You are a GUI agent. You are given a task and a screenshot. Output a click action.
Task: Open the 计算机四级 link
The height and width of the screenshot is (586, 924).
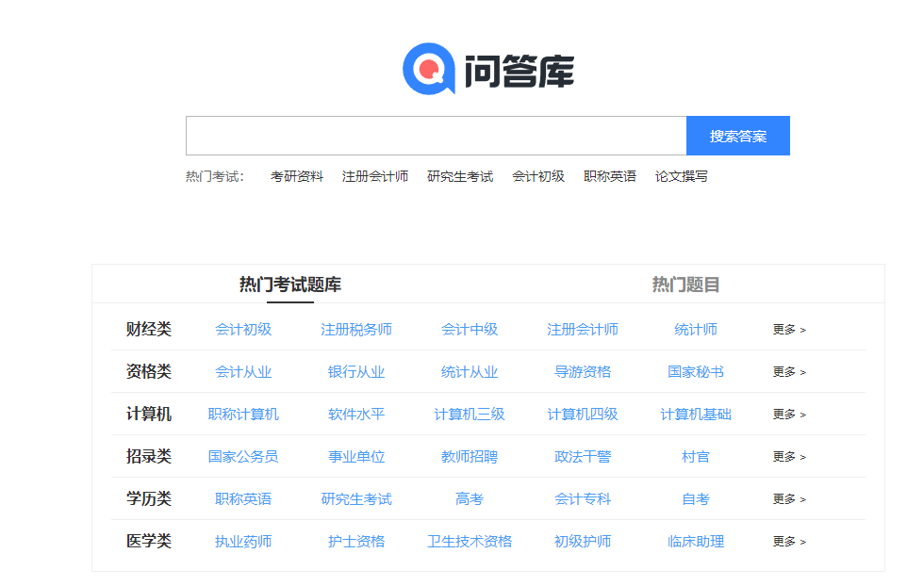pos(583,414)
